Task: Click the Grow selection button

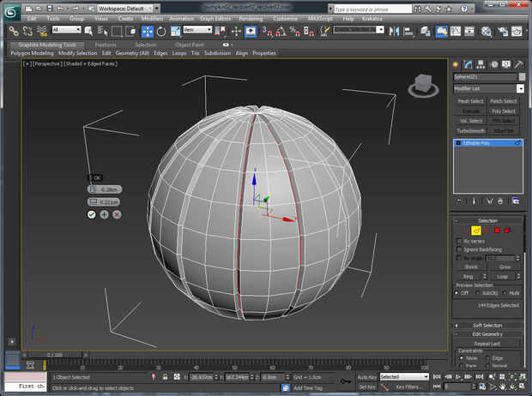Action: coord(506,267)
